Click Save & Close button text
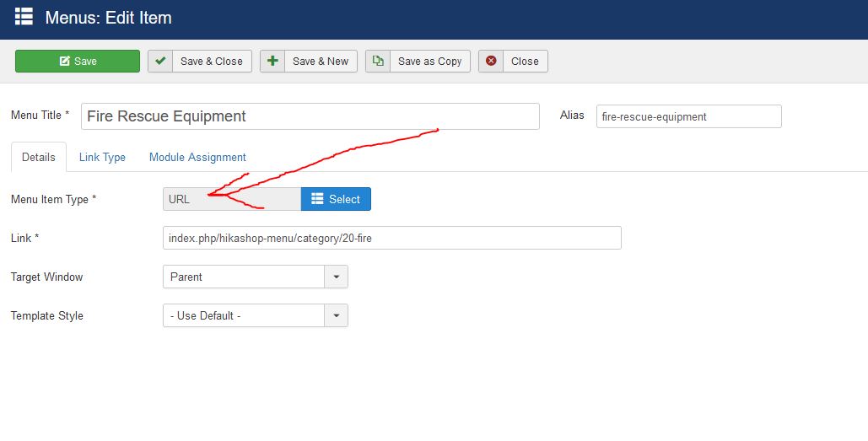The width and height of the screenshot is (868, 441). point(212,62)
